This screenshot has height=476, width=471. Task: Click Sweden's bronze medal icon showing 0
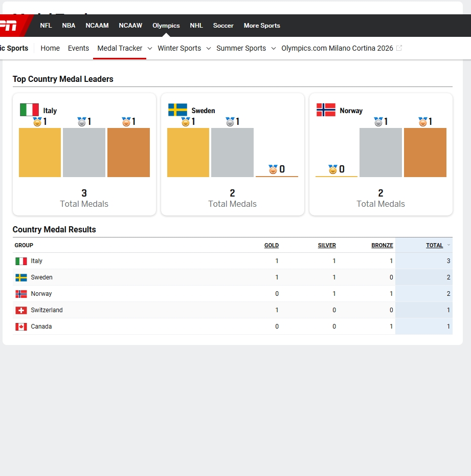[x=273, y=169]
